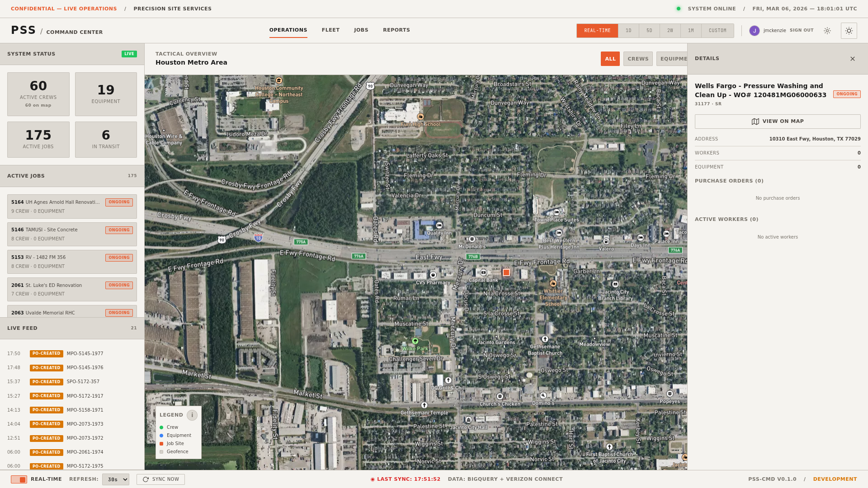Select the Crews filter toggle
Image resolution: width=868 pixels, height=488 pixels.
coord(637,59)
